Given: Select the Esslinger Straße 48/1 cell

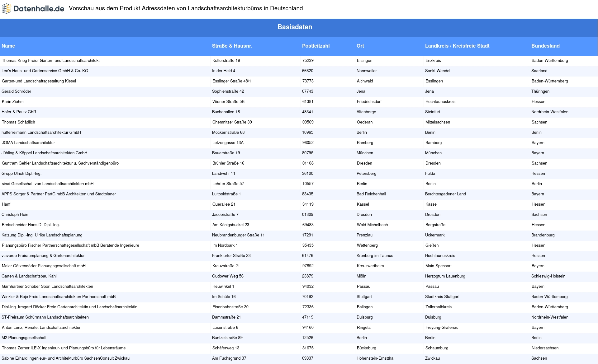Looking at the screenshot, I should 232,81.
